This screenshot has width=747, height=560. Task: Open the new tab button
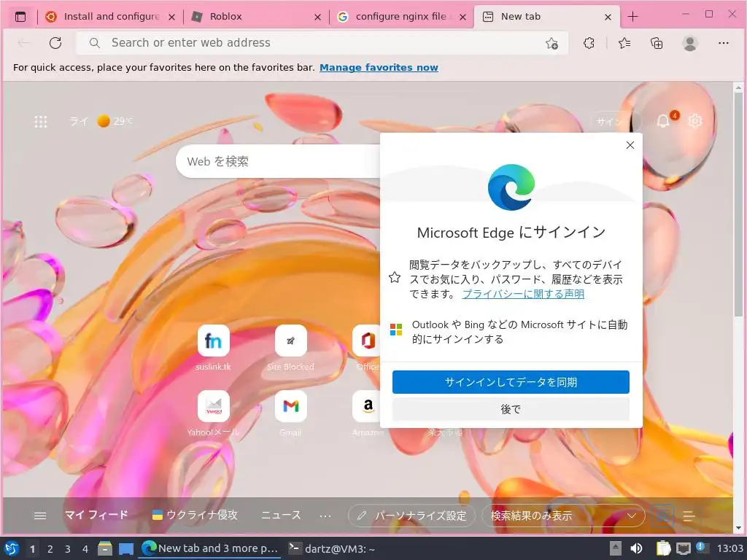[x=632, y=17]
